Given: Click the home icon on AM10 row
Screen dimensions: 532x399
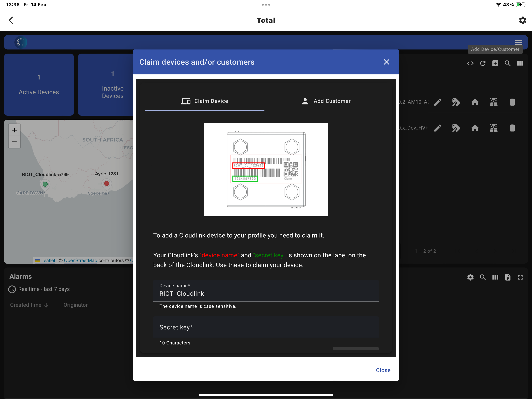Looking at the screenshot, I should tap(475, 102).
